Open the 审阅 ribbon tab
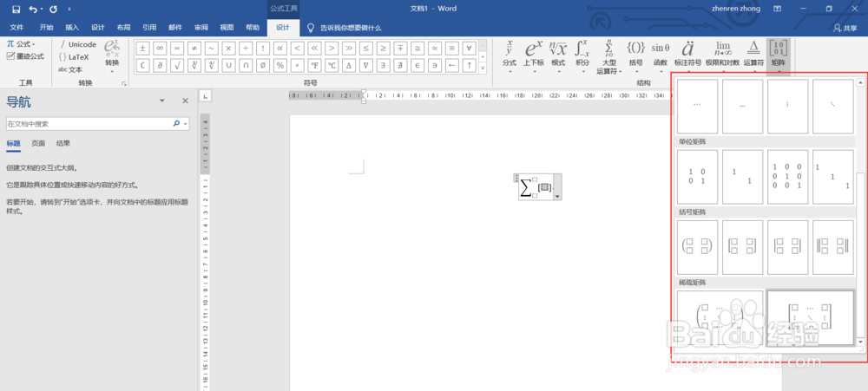868x391 pixels. (x=201, y=28)
